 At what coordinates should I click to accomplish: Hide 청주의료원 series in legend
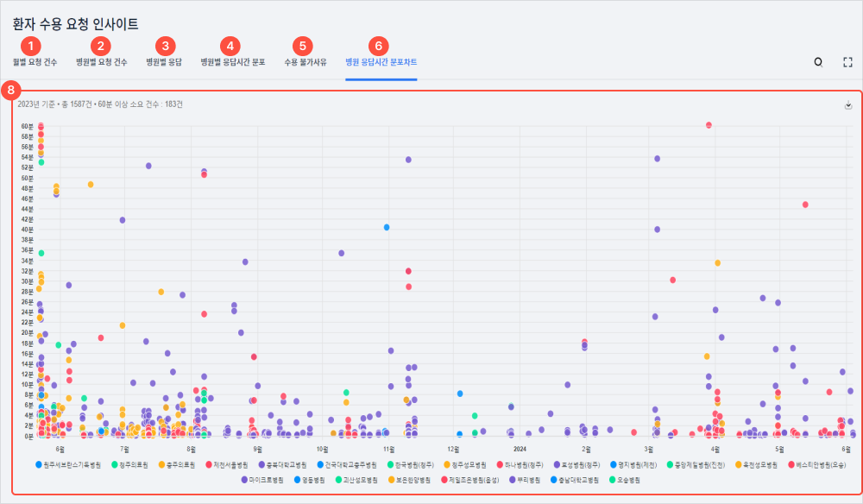[x=129, y=464]
